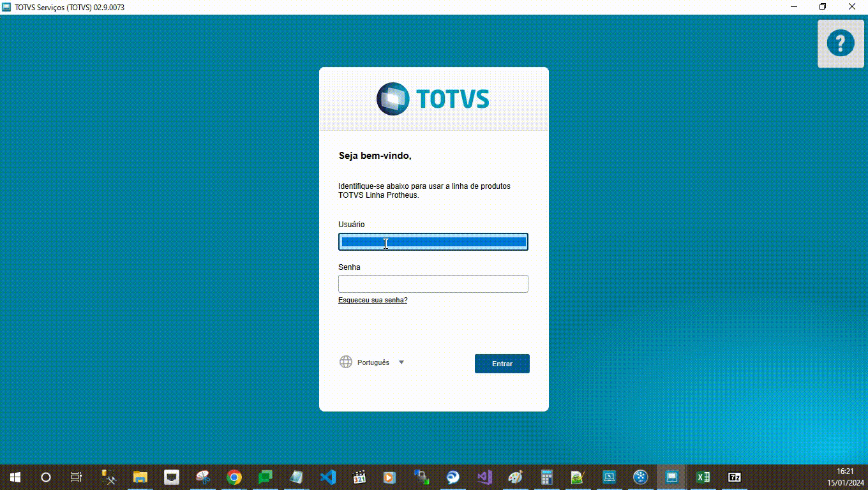The width and height of the screenshot is (868, 490).
Task: Switch to the purple Visual Studio icon
Action: (x=484, y=477)
